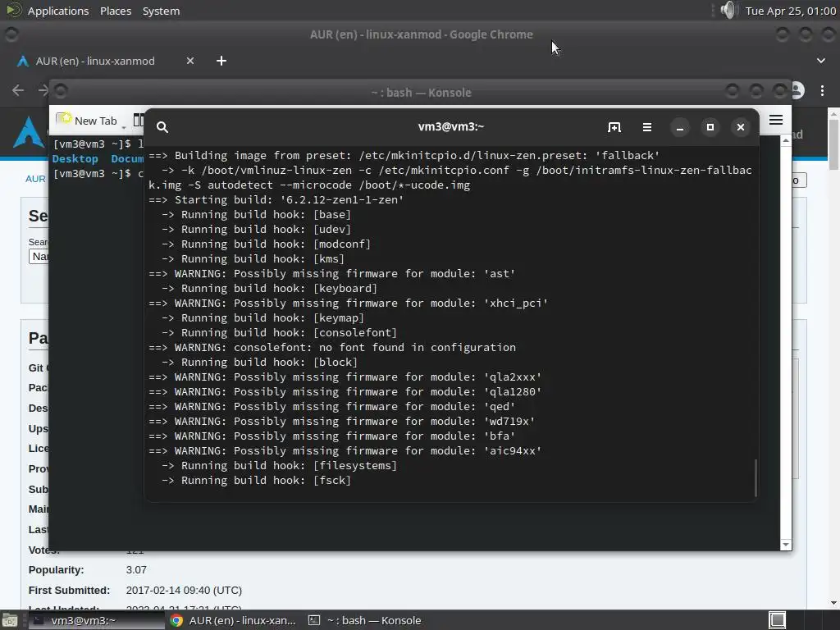Click the Arch Linux logo on AUR page
The height and width of the screenshot is (630, 840).
point(28,132)
